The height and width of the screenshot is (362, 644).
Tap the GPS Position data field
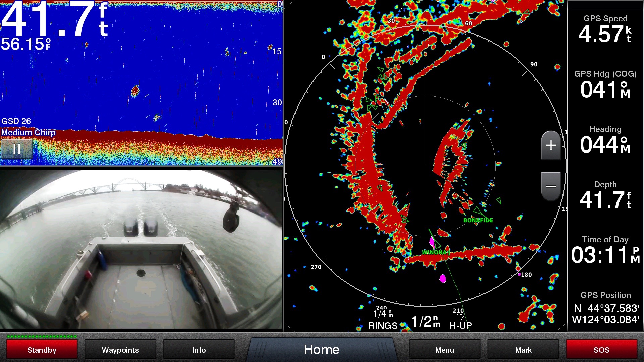point(605,308)
